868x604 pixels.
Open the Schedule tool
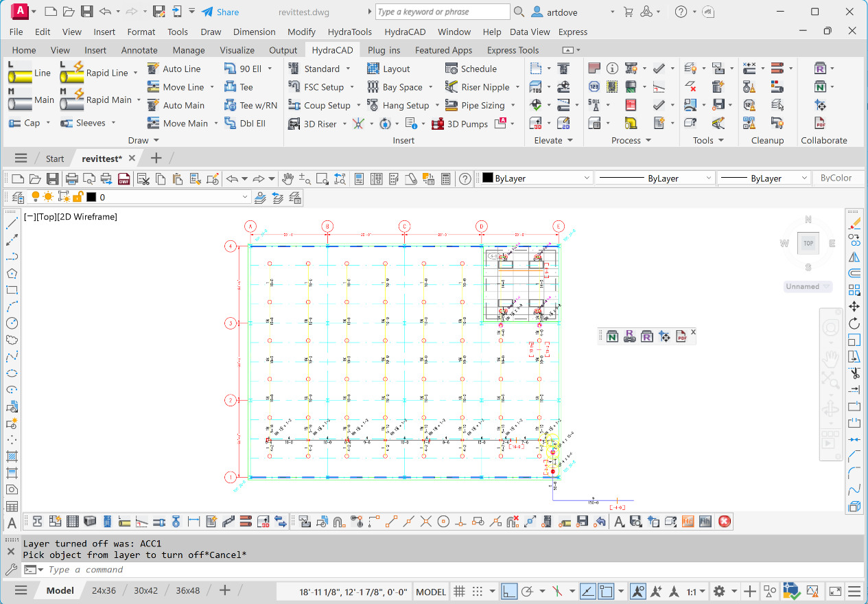471,69
